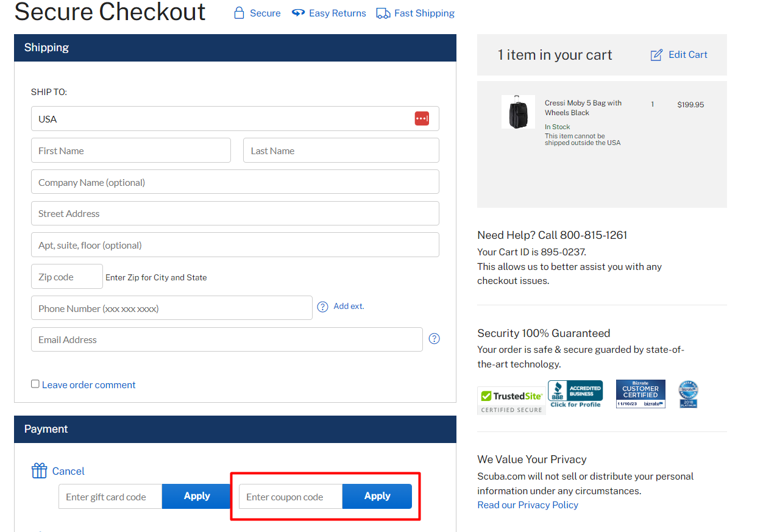The height and width of the screenshot is (532, 777).
Task: Click the help icon beside Phone Number
Action: click(x=323, y=307)
